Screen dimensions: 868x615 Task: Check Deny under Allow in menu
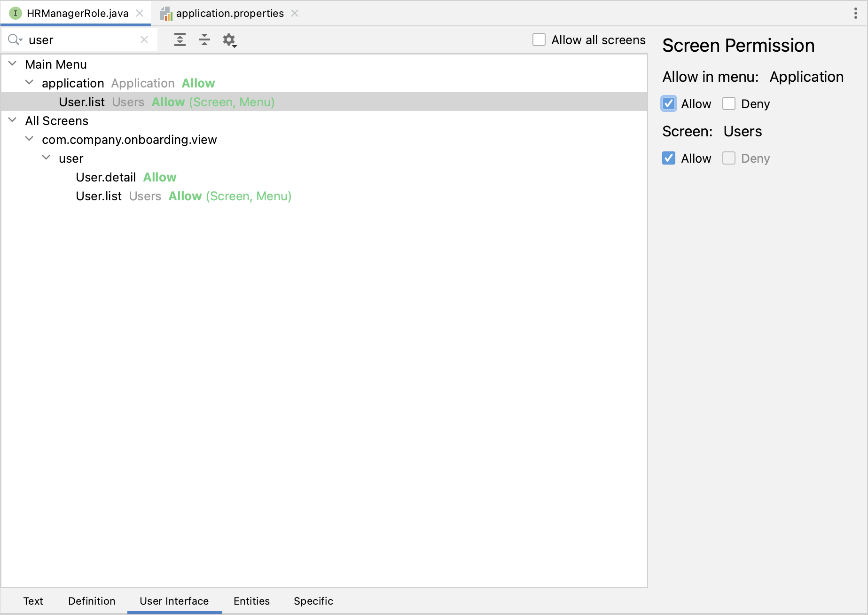click(x=729, y=104)
